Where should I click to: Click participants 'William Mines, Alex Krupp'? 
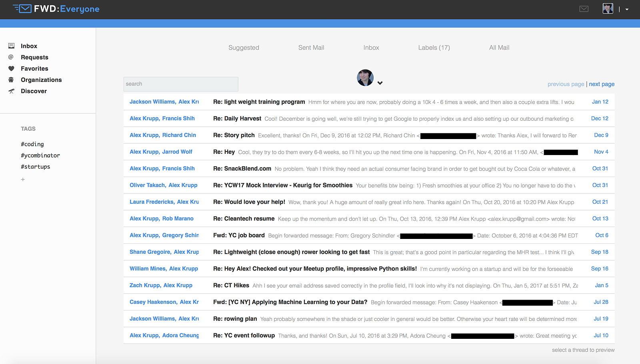(164, 269)
